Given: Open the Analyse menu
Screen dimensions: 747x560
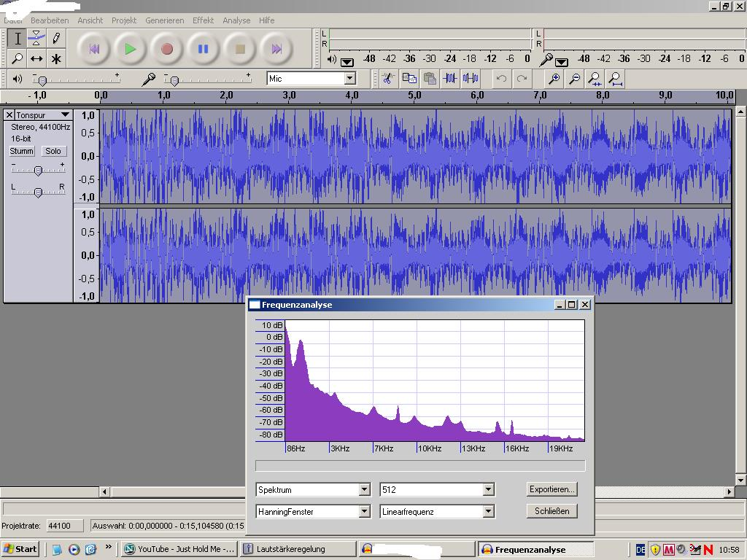Looking at the screenshot, I should [236, 20].
